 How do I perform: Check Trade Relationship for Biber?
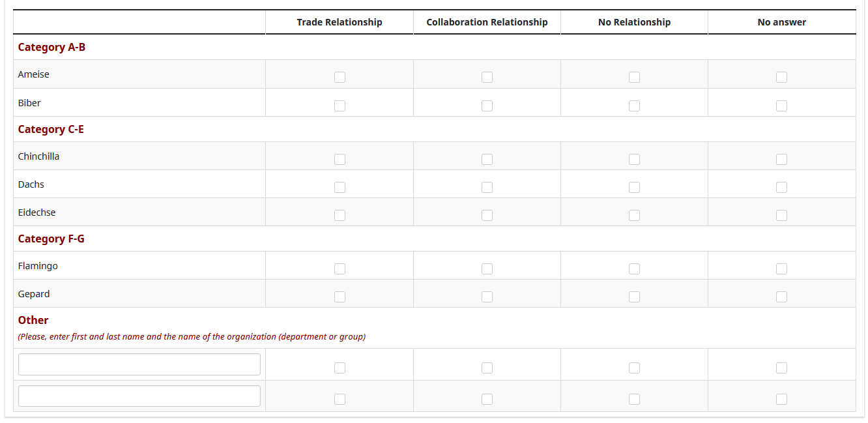340,106
